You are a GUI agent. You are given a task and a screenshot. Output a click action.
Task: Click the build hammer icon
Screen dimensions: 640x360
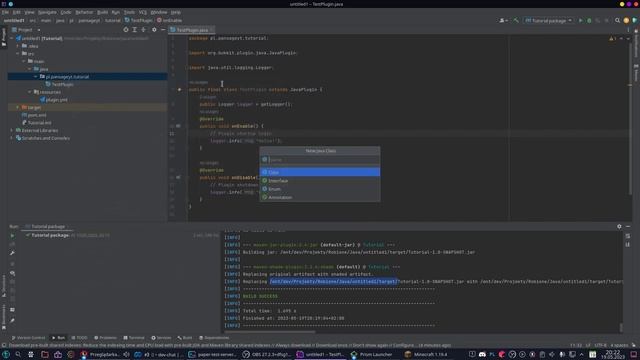(516, 20)
